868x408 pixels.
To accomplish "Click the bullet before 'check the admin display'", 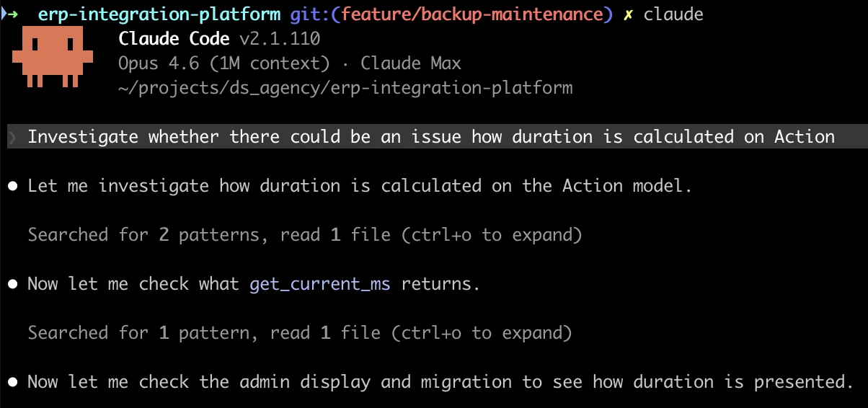I will (12, 382).
